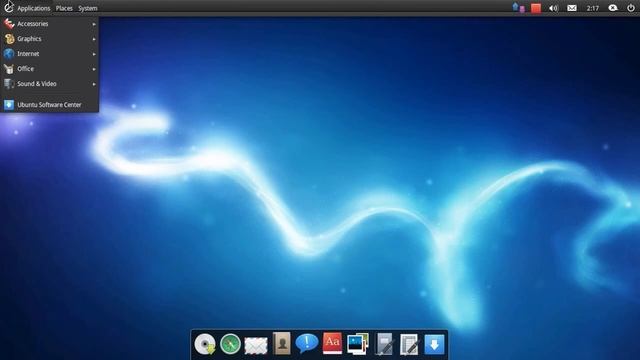Image resolution: width=640 pixels, height=360 pixels.
Task: Expand arrow beside Internet entry
Action: pos(94,54)
